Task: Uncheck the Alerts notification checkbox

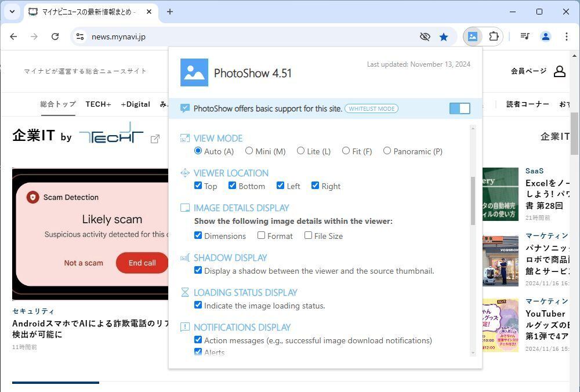Action: point(198,351)
